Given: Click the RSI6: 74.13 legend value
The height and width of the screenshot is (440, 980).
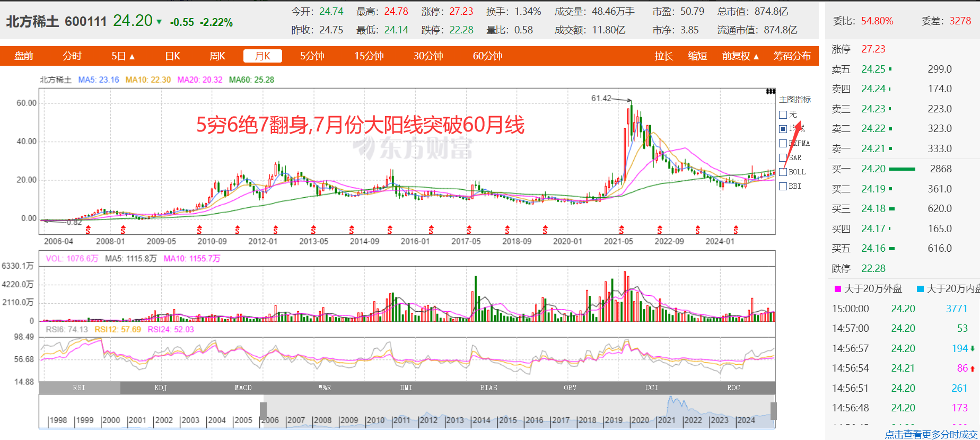Looking at the screenshot, I should pyautogui.click(x=67, y=330).
